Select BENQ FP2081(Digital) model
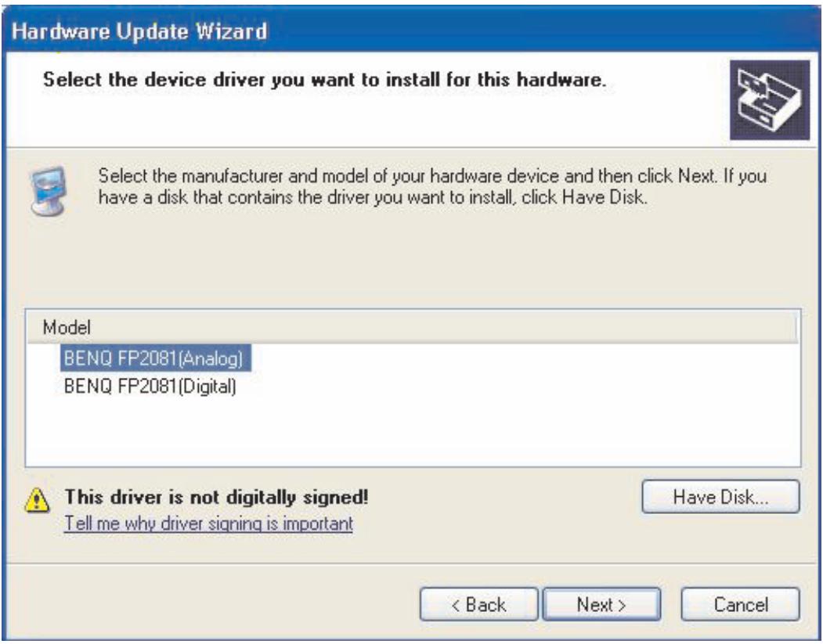This screenshot has width=823, height=644. pyautogui.click(x=150, y=387)
